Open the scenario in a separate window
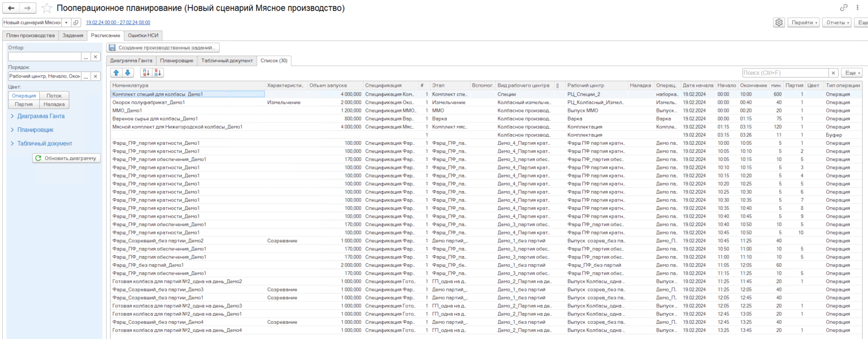Viewport: 868px width, 339px height. (x=76, y=22)
